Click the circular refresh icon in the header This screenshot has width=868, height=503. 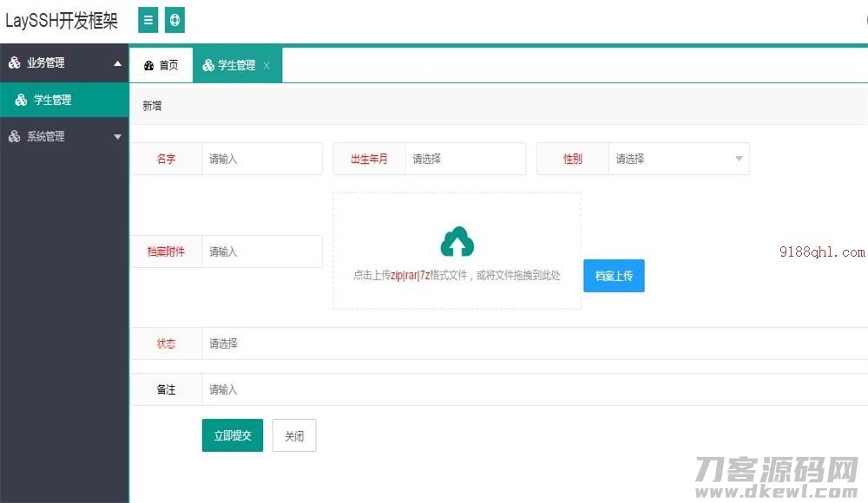click(174, 19)
